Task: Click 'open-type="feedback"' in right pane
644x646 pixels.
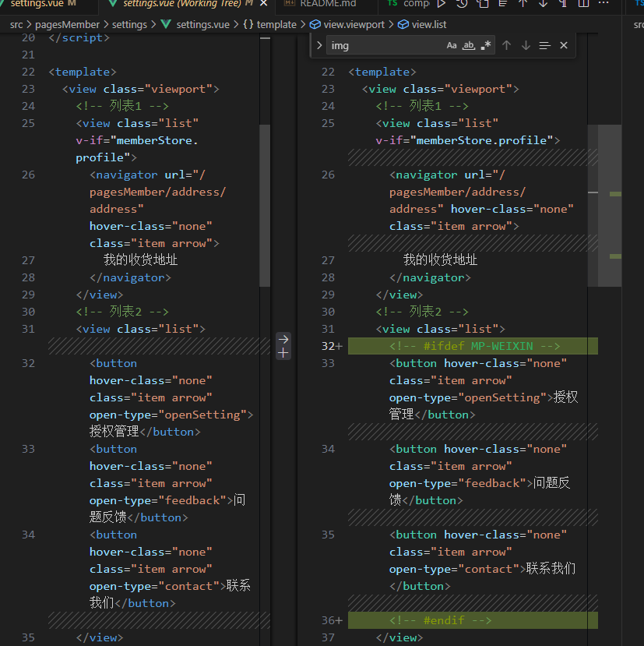Action: click(457, 483)
